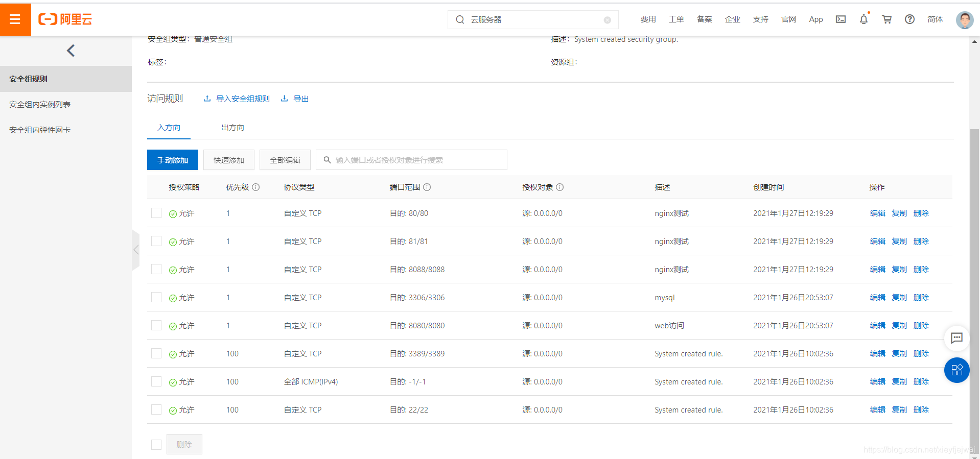Copy the 8080/8080 web访问 rule
This screenshot has width=980, height=459.
(x=899, y=325)
